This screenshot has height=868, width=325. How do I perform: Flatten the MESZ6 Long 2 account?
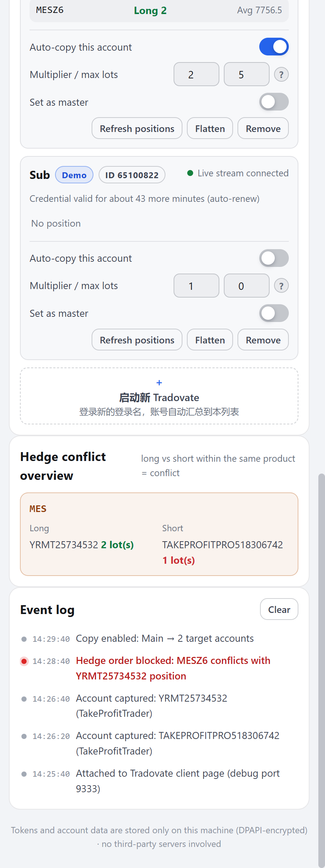pyautogui.click(x=210, y=128)
